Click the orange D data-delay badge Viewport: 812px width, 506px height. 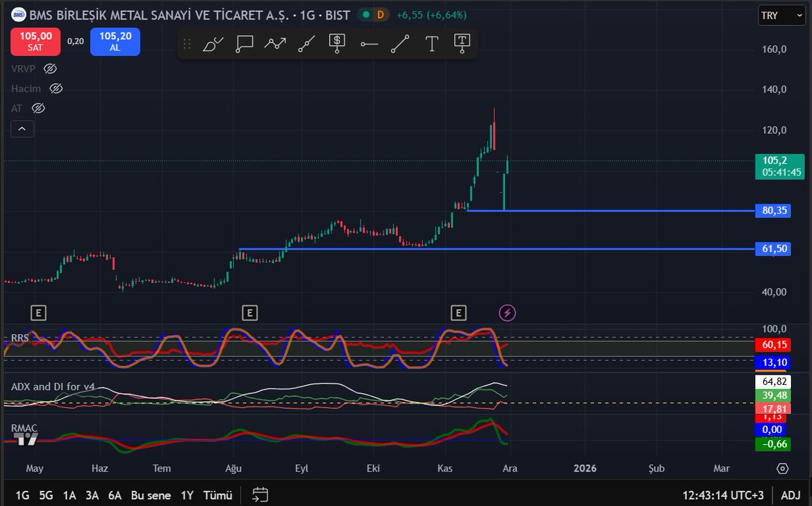coord(380,14)
